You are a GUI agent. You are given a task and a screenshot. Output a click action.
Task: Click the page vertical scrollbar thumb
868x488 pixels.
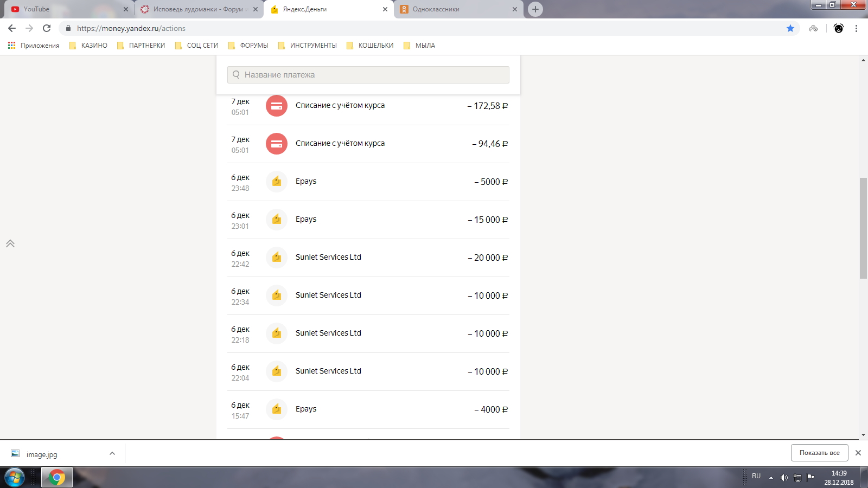point(863,228)
